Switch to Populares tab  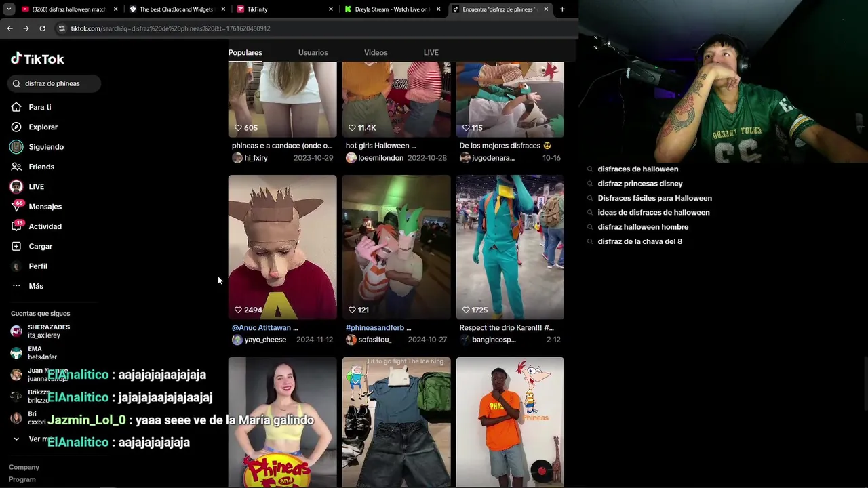245,52
